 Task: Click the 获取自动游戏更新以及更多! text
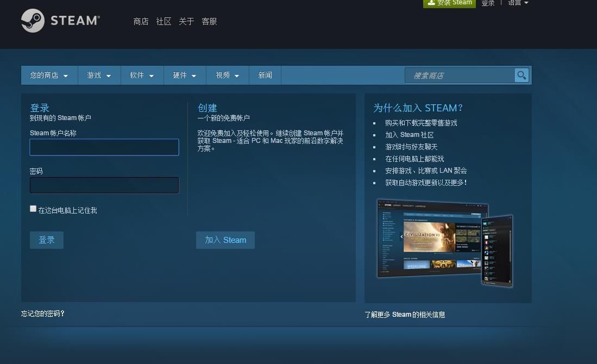pyautogui.click(x=426, y=183)
